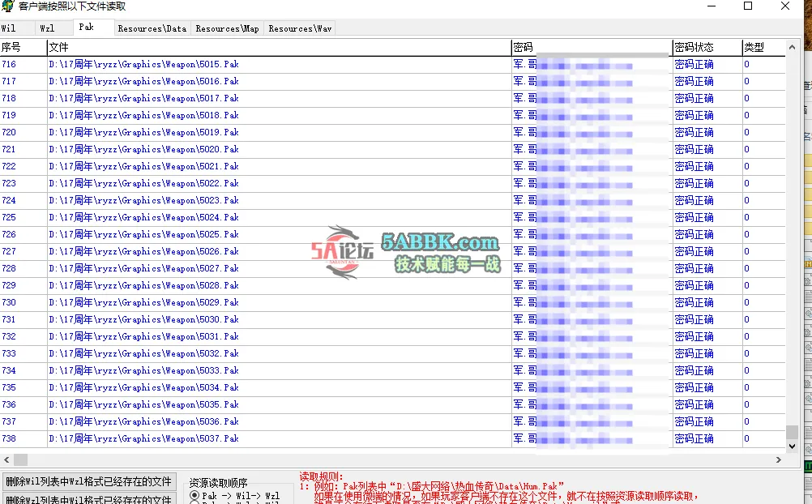Click the 序号 column header
This screenshot has height=504, width=812.
pyautogui.click(x=24, y=47)
